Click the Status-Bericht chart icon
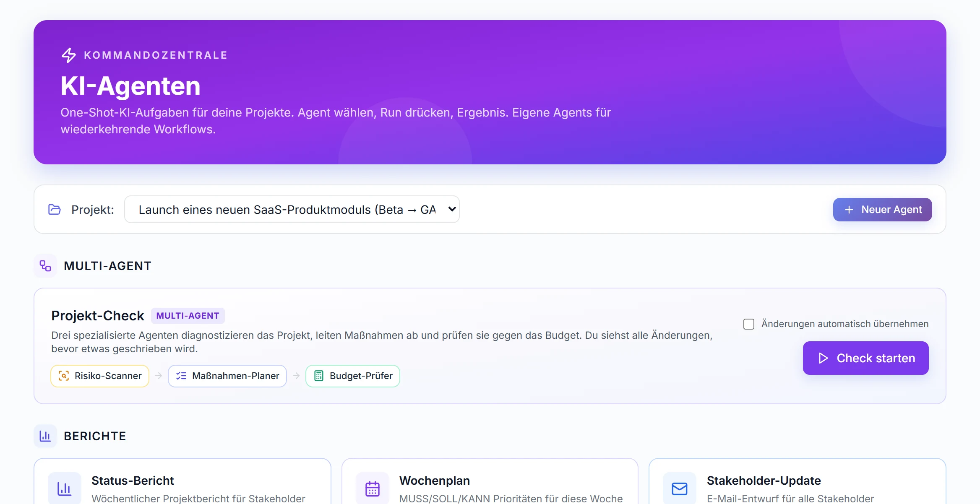This screenshot has height=504, width=980. pos(65,488)
